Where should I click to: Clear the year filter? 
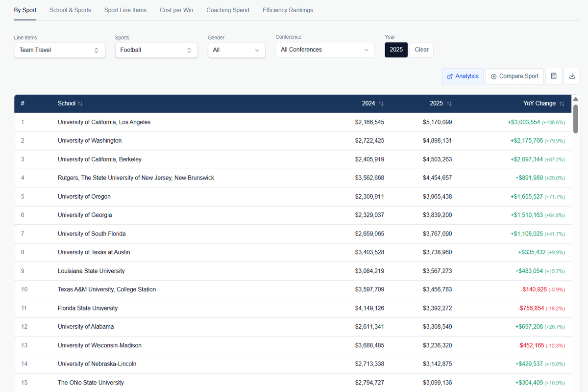click(x=421, y=50)
